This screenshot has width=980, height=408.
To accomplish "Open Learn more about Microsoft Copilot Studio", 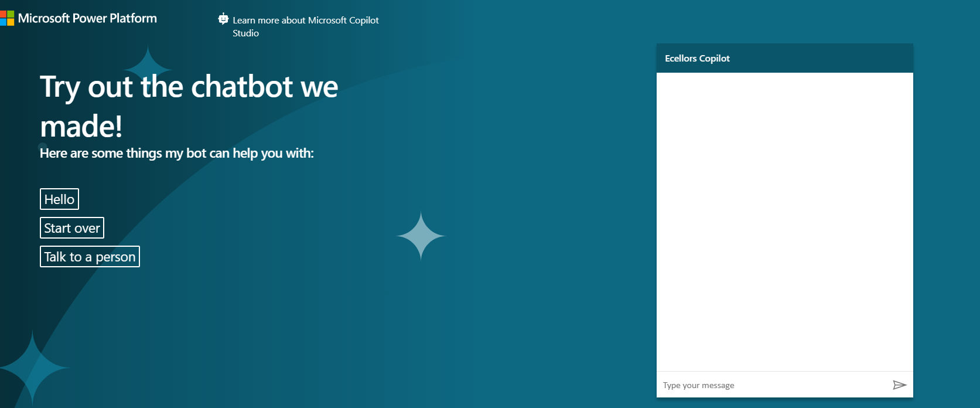I will [x=305, y=21].
